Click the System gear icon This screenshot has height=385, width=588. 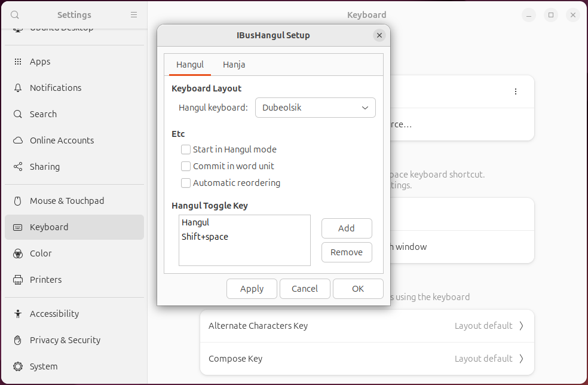click(17, 366)
